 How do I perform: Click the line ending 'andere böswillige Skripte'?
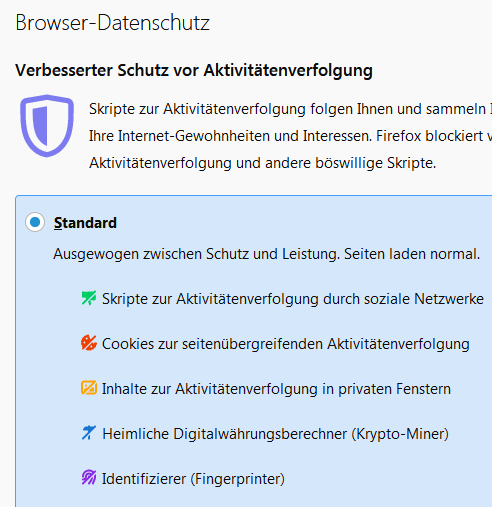(x=263, y=163)
